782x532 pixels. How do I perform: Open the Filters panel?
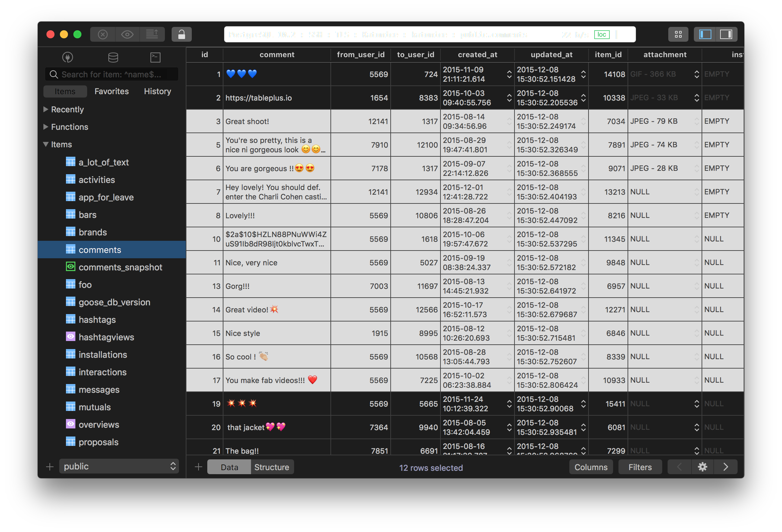pyautogui.click(x=640, y=467)
